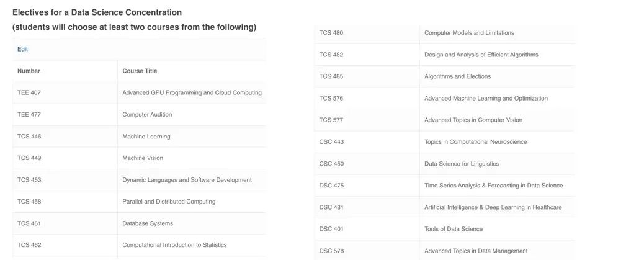Click the DSC 481 course number
This screenshot has width=644, height=260.
(331, 207)
